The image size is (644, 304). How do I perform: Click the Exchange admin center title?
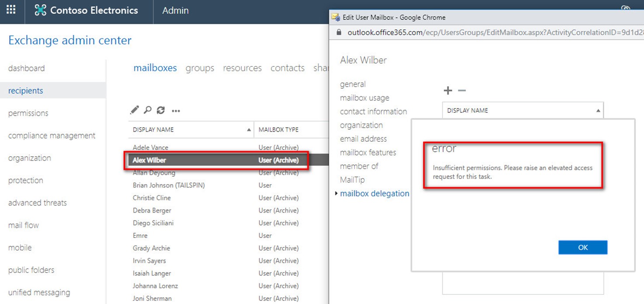coord(70,40)
